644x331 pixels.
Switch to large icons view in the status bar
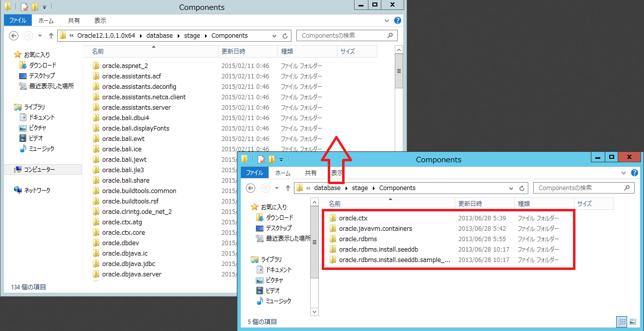click(x=632, y=322)
